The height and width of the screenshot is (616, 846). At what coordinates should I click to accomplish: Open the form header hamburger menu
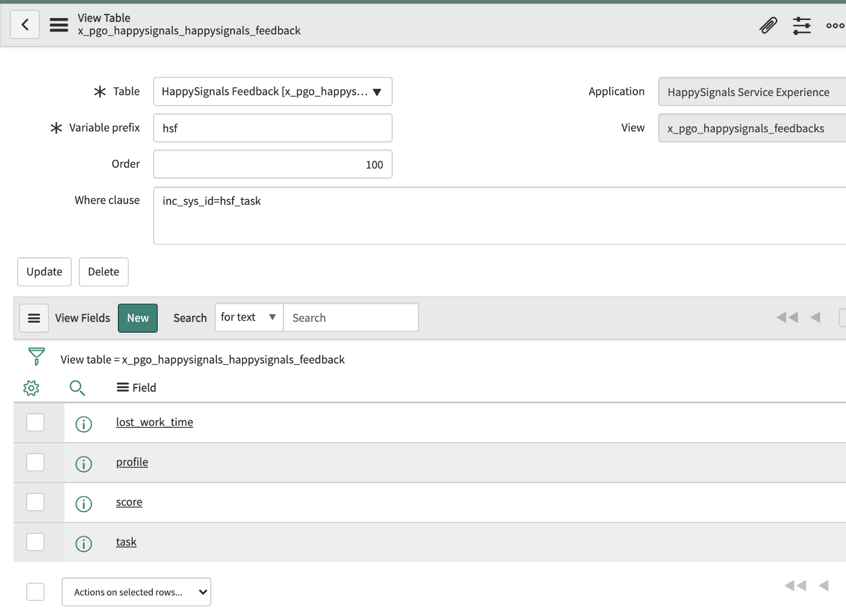pyautogui.click(x=59, y=25)
